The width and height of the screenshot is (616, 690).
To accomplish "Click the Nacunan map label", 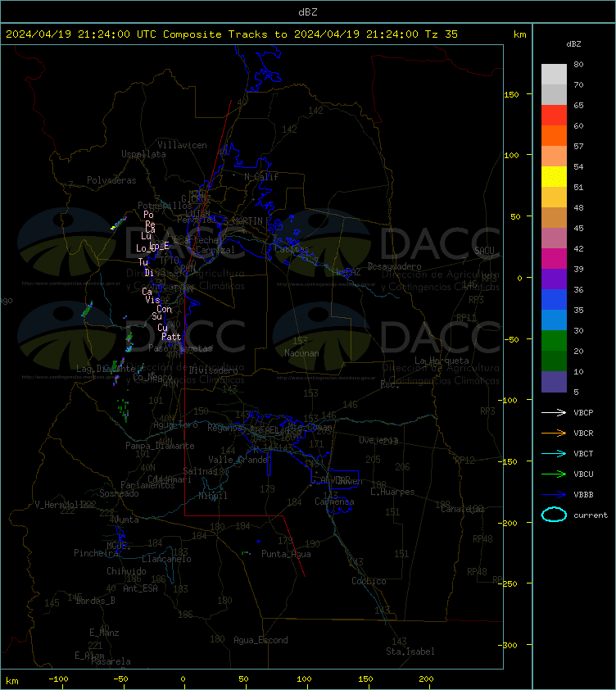I will [301, 353].
